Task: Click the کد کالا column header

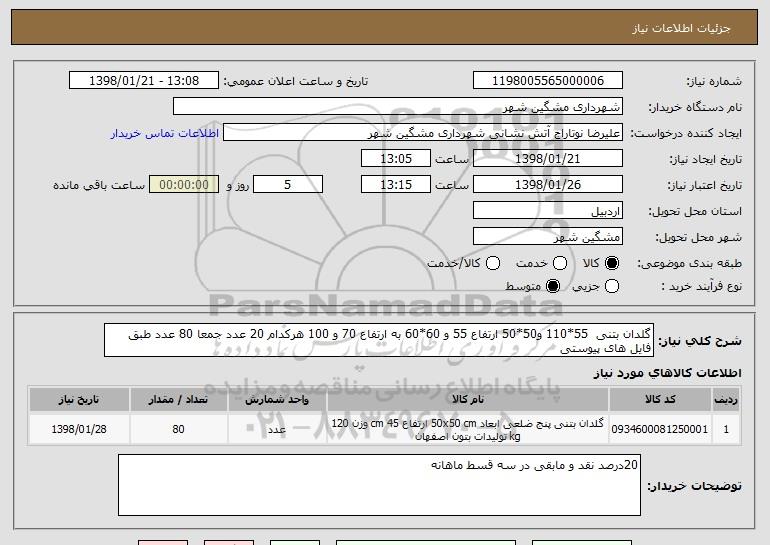Action: tap(660, 400)
